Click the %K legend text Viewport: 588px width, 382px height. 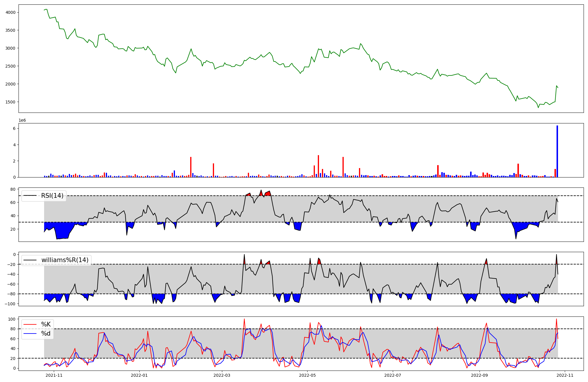click(x=46, y=324)
